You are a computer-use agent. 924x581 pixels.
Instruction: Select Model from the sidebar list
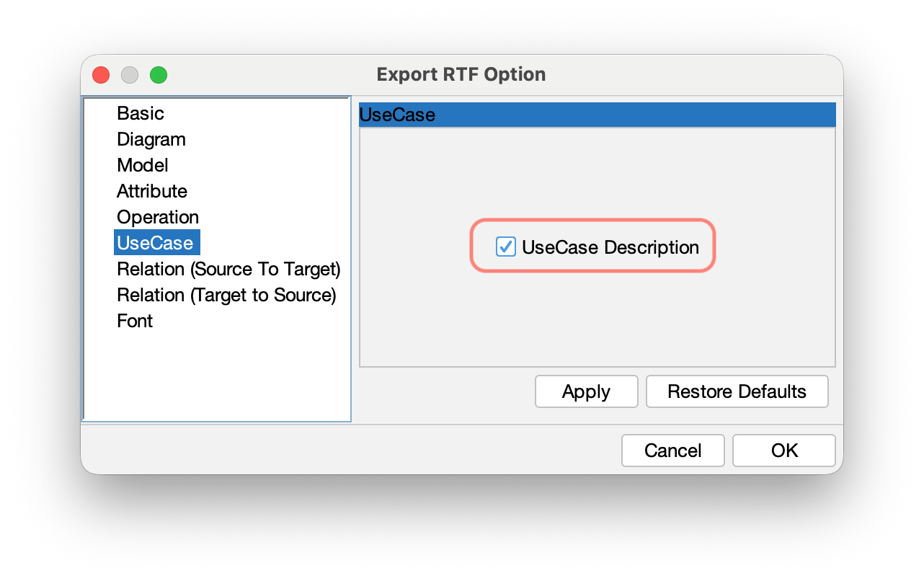(142, 165)
